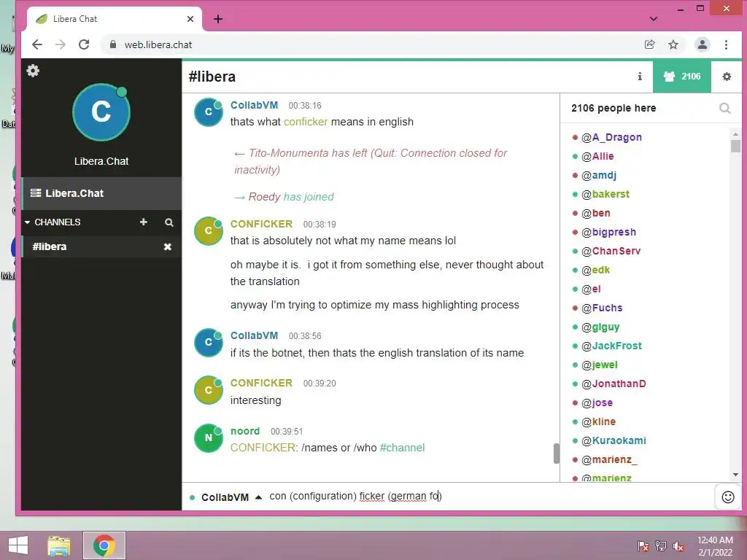Viewport: 747px width, 560px height.
Task: Close the #libera channel with X
Action: coord(168,246)
